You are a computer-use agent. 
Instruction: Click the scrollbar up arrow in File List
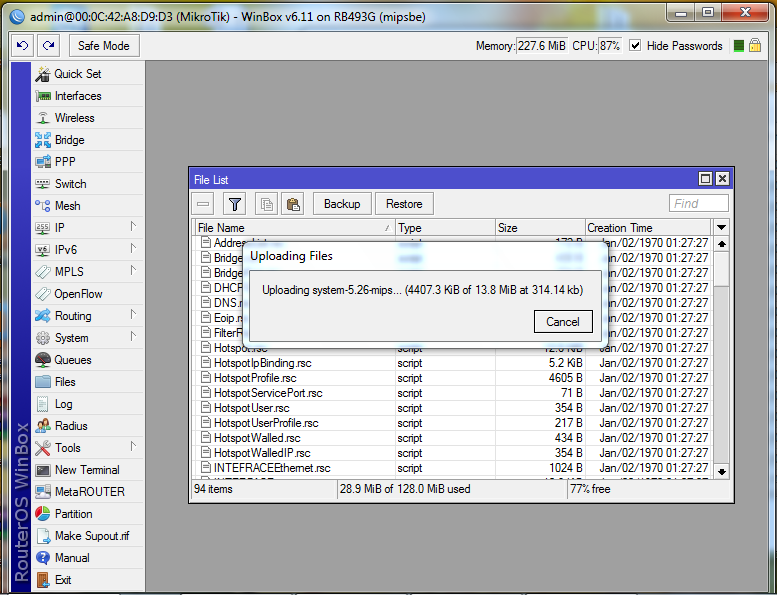pos(722,244)
